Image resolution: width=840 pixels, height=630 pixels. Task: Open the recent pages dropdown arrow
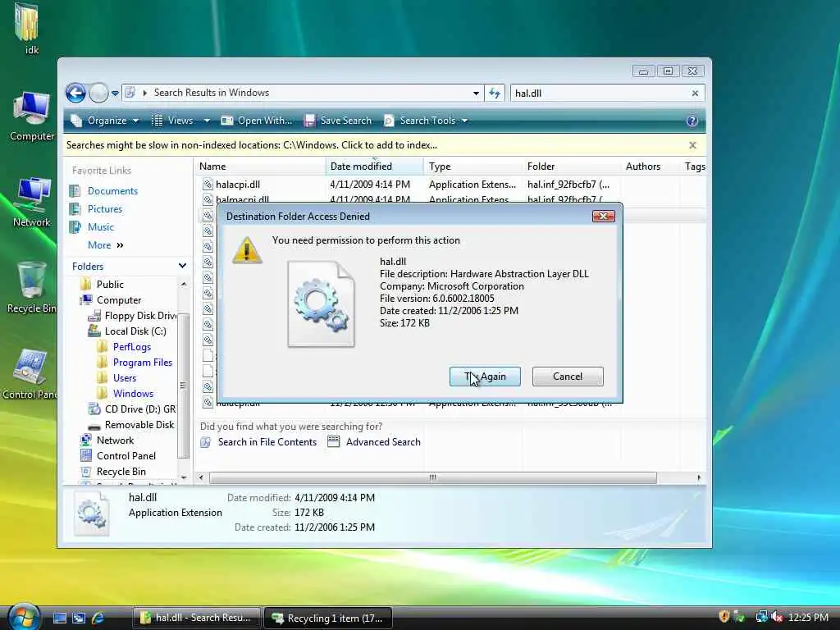115,94
